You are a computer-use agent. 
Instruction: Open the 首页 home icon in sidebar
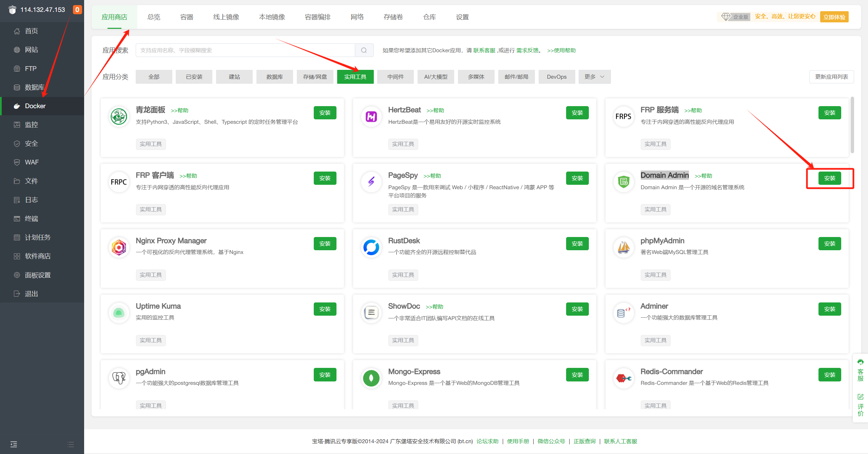[x=17, y=31]
